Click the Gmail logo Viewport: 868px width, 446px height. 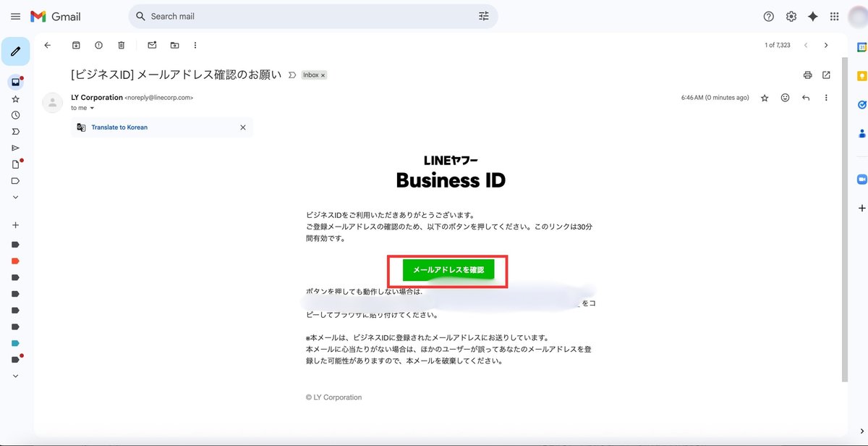pyautogui.click(x=56, y=16)
